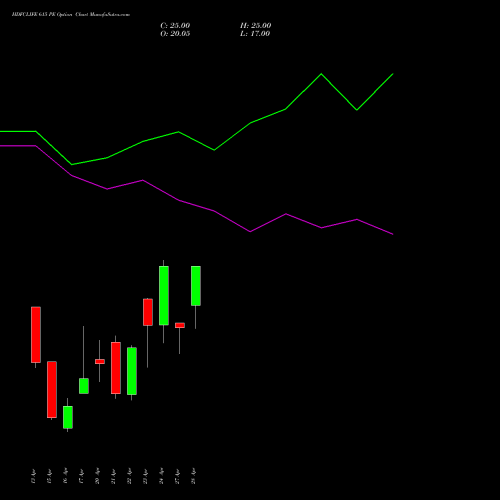Select the close value C: 25.00
The image size is (500, 500).
175,26
